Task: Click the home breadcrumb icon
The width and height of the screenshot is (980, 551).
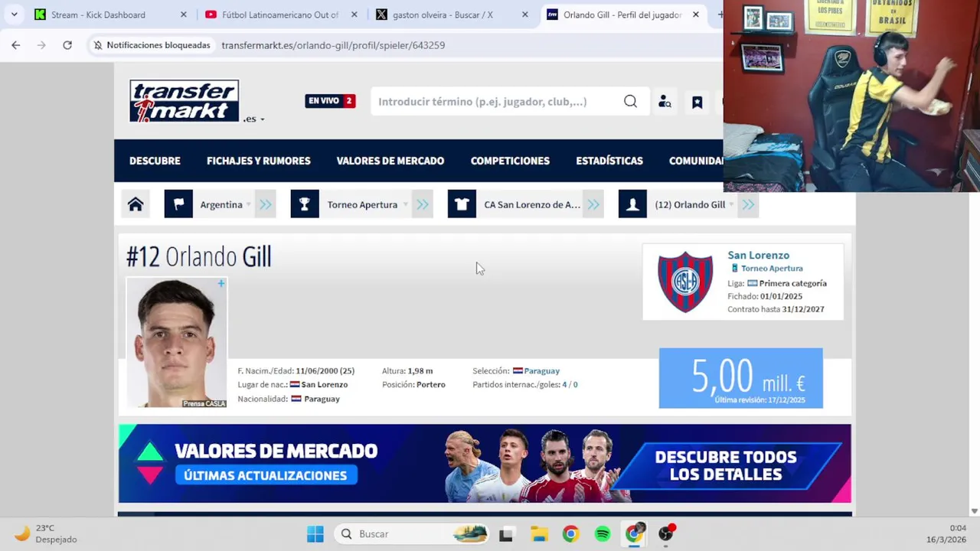Action: (x=136, y=204)
